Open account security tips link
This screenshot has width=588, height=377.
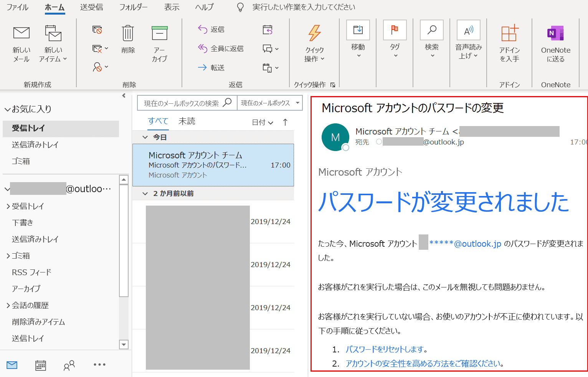point(423,364)
